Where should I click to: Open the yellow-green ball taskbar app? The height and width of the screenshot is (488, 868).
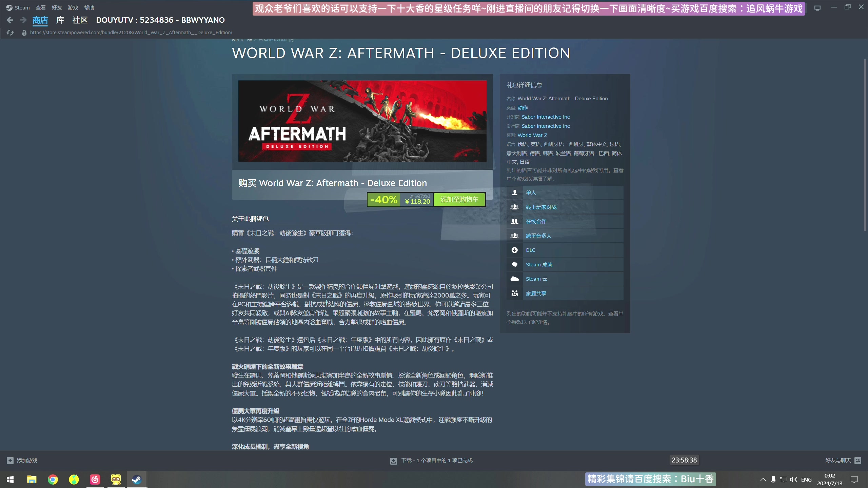74,480
